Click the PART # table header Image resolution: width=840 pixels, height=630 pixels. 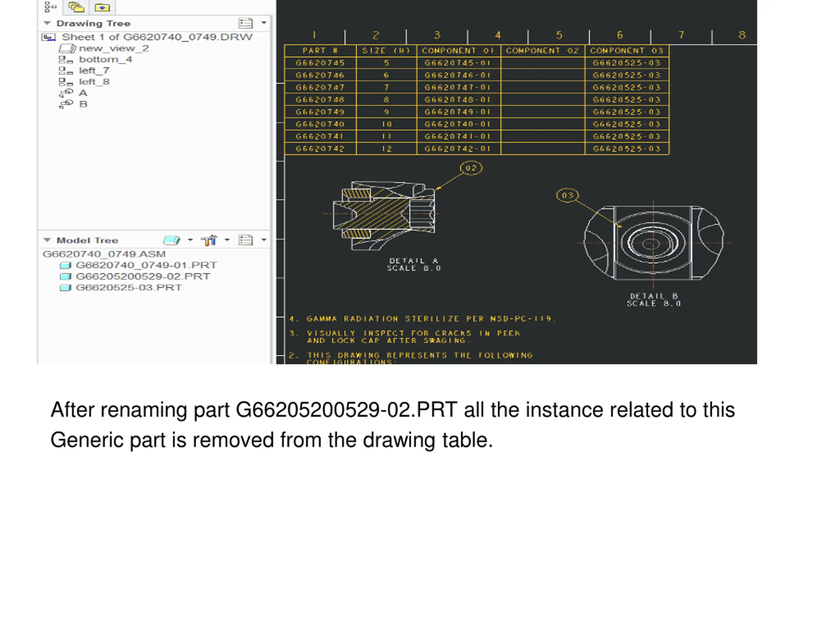coord(320,51)
